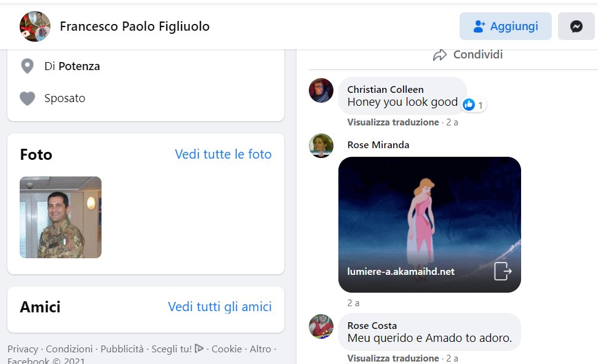Image resolution: width=598 pixels, height=364 pixels.
Task: Click Rose Costa's commenter avatar
Action: tap(321, 326)
